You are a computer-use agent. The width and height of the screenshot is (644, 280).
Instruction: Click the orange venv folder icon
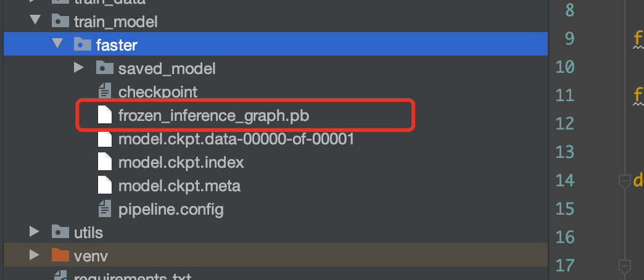point(60,255)
